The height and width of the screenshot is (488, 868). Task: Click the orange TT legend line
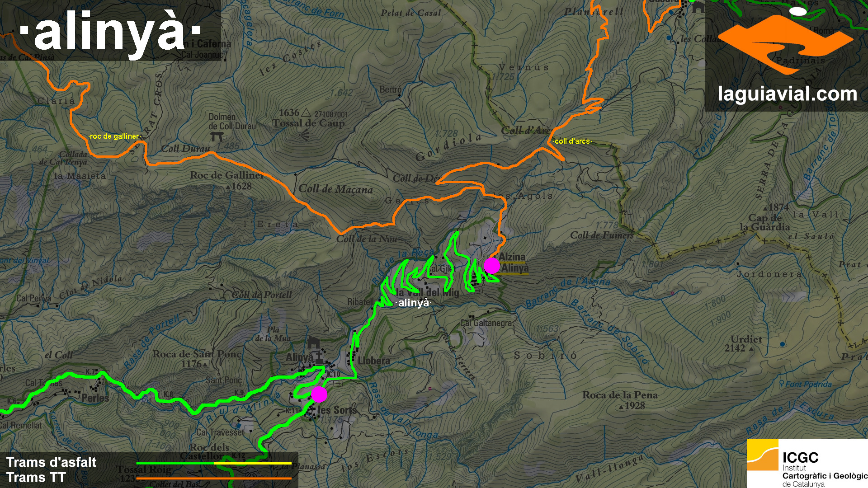click(x=213, y=478)
